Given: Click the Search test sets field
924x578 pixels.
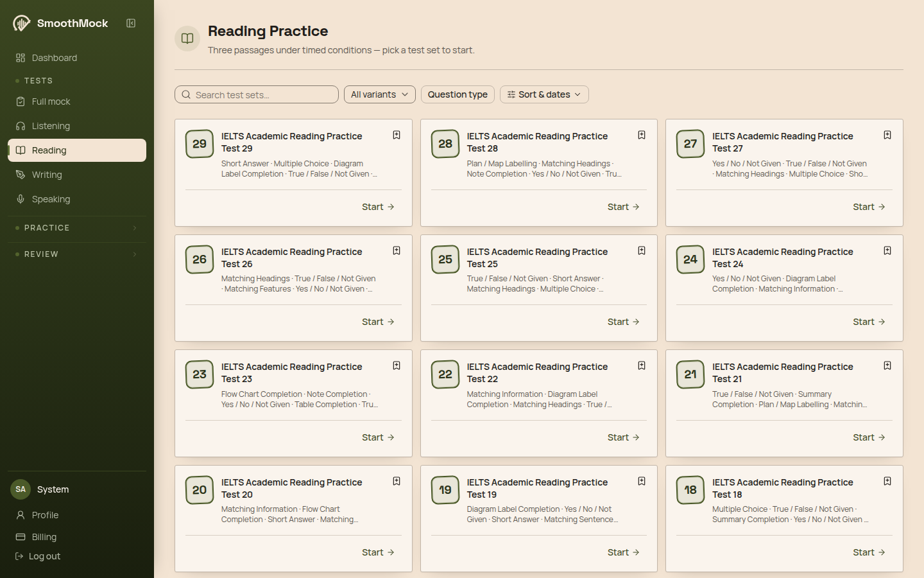Looking at the screenshot, I should pyautogui.click(x=257, y=94).
